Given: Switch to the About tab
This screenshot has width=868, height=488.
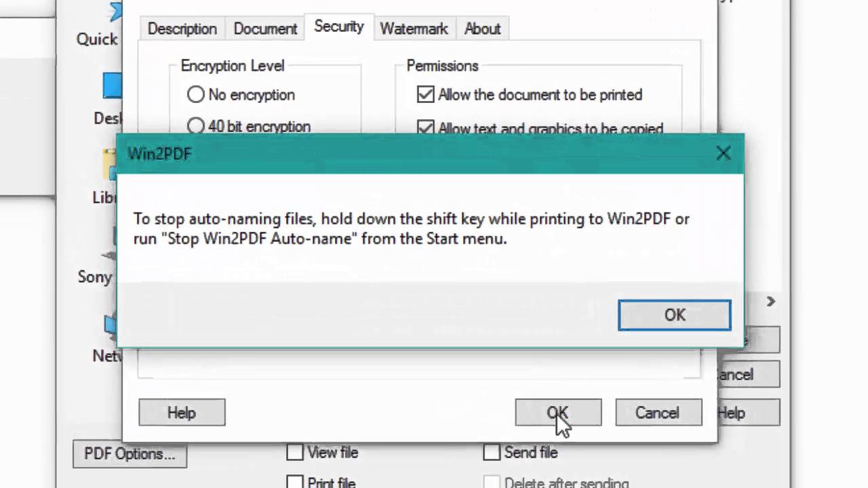Looking at the screenshot, I should [x=482, y=28].
